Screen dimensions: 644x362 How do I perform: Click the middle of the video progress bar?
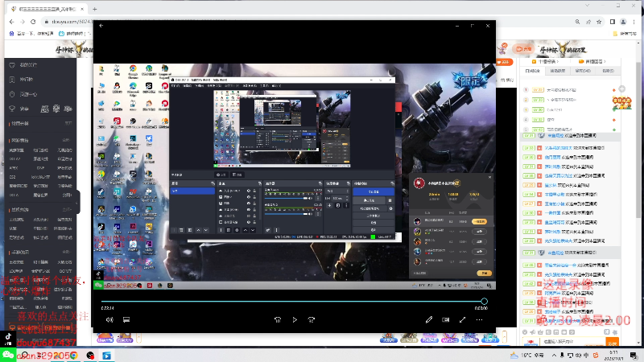tap(292, 301)
